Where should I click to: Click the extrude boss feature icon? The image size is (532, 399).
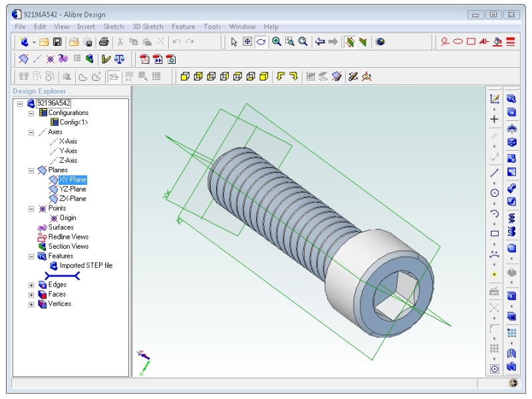pos(511,98)
